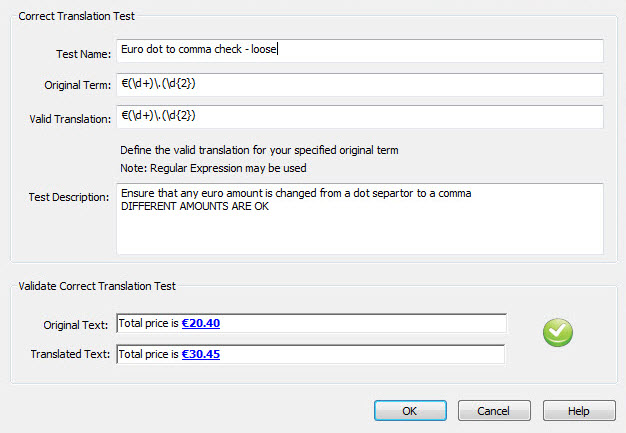The image size is (626, 433).
Task: Click the highlighted €20.40 match
Action: tap(201, 324)
